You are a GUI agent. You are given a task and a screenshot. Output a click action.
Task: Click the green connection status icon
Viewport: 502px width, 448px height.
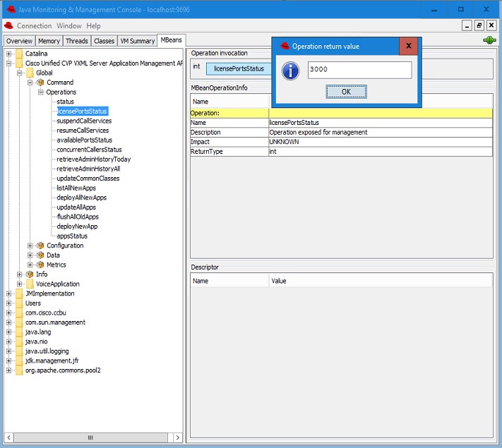[x=489, y=40]
